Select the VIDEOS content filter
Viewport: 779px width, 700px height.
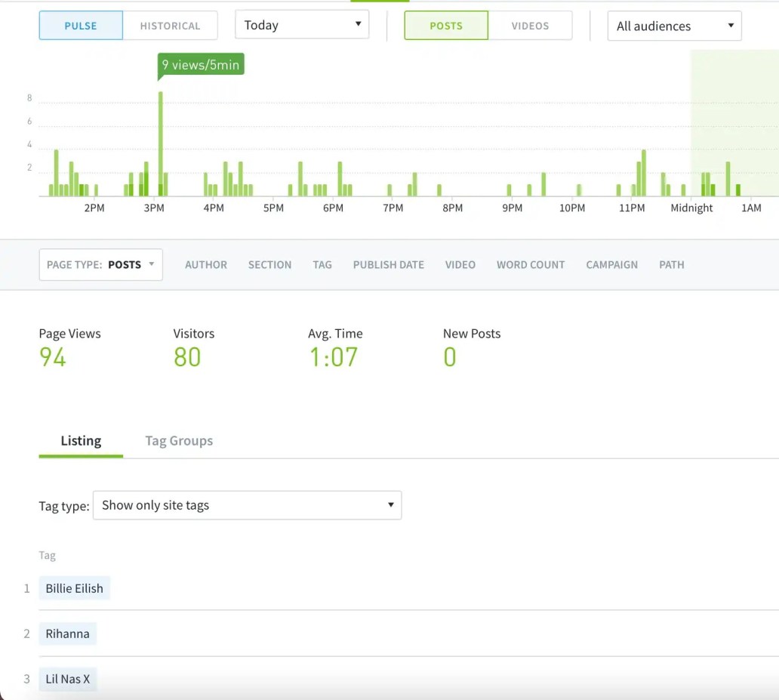click(530, 25)
